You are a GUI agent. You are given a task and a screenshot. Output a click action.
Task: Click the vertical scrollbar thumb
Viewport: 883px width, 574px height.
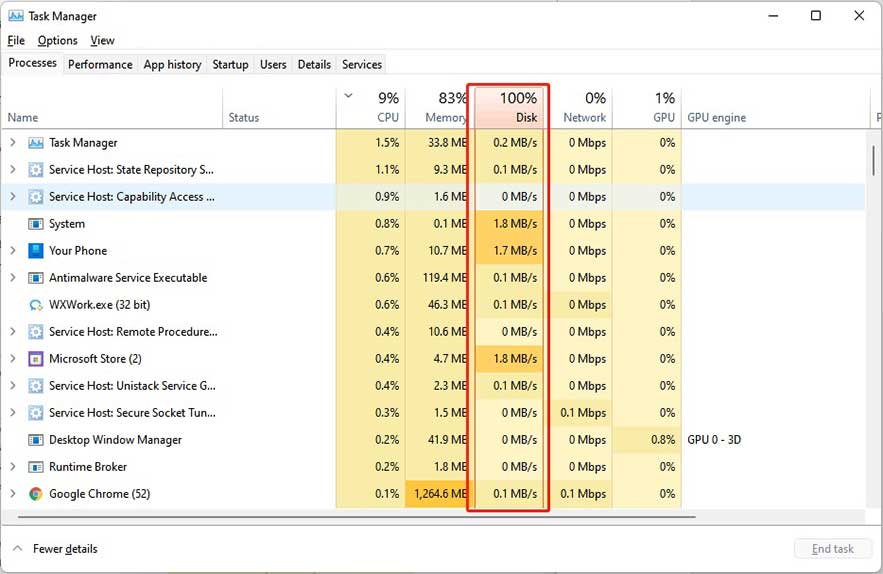pos(873,161)
